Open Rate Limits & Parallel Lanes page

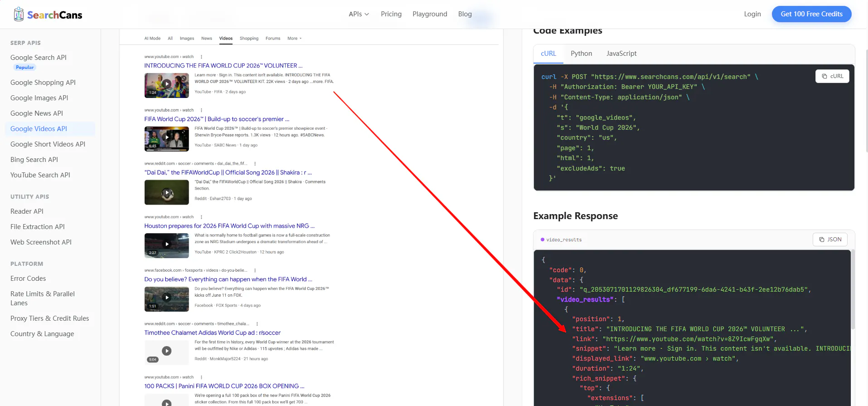point(43,298)
